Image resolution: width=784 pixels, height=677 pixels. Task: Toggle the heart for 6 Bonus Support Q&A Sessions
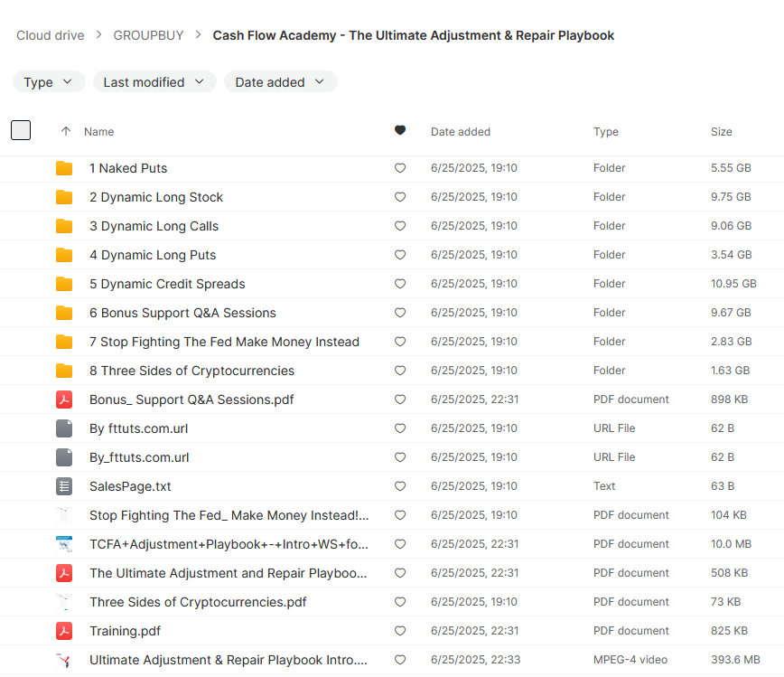tap(400, 313)
